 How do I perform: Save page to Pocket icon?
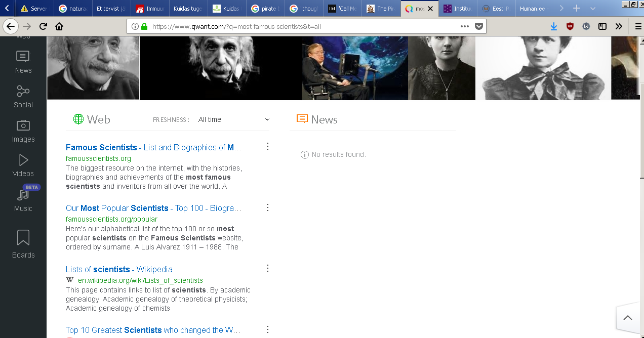[478, 27]
